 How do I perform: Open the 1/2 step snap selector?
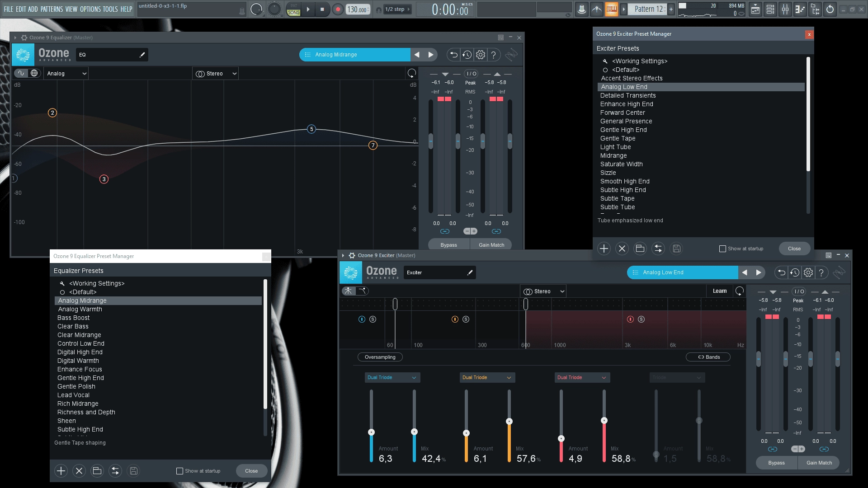coord(397,9)
